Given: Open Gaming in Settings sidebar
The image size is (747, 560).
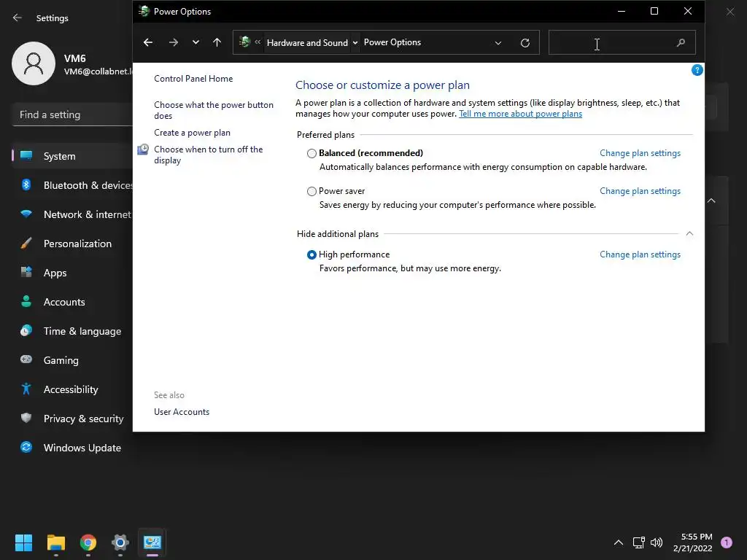Looking at the screenshot, I should point(72,360).
